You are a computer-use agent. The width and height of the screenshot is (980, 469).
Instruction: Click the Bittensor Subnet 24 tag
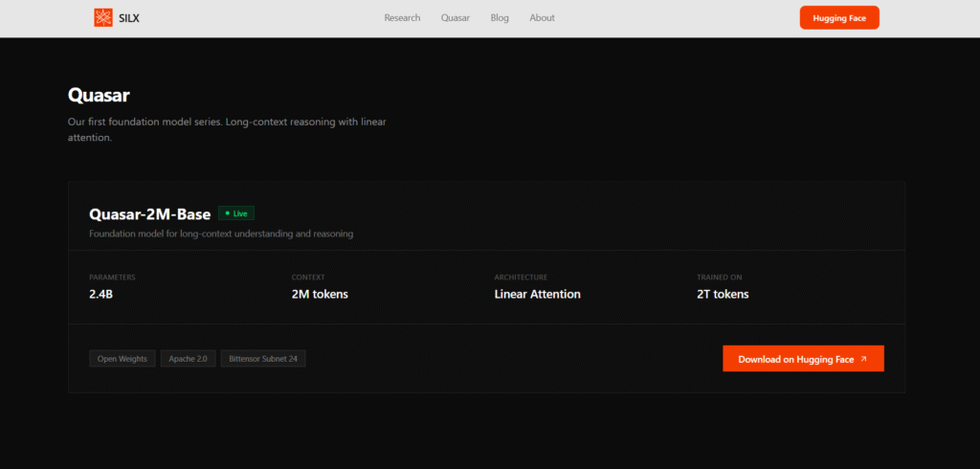coord(263,359)
